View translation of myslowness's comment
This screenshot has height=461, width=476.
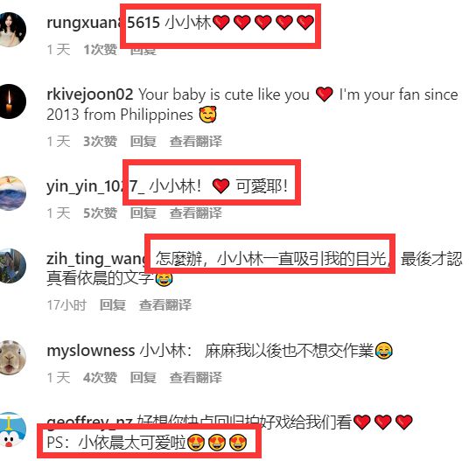click(x=196, y=377)
